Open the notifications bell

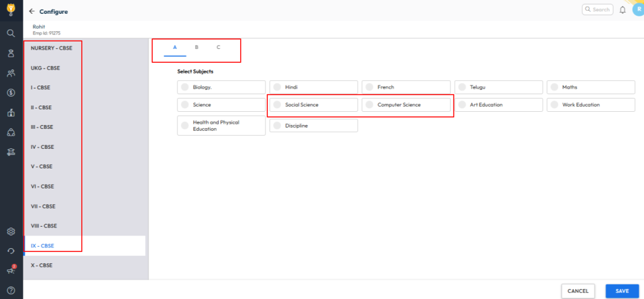coord(623,10)
